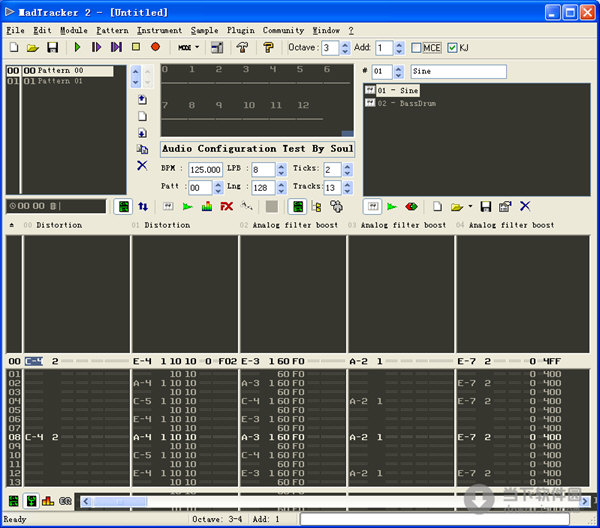Click the red Record button
The height and width of the screenshot is (528, 600).
(x=155, y=47)
